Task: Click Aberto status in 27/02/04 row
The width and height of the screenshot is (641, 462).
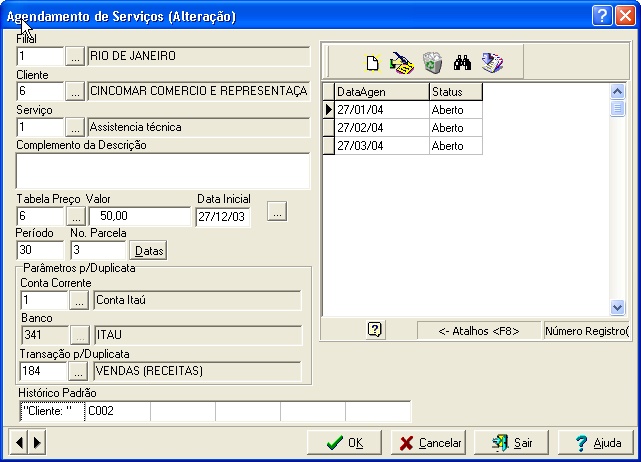Action: 456,128
